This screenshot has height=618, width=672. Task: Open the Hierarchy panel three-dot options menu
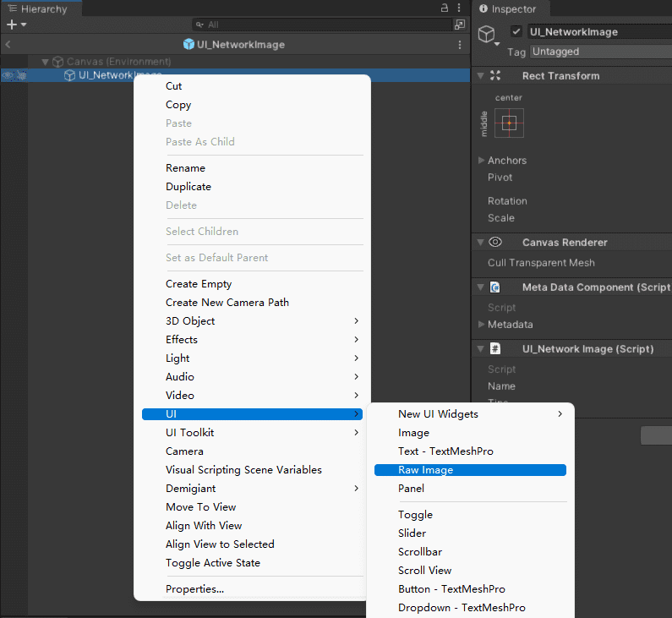pos(459,8)
